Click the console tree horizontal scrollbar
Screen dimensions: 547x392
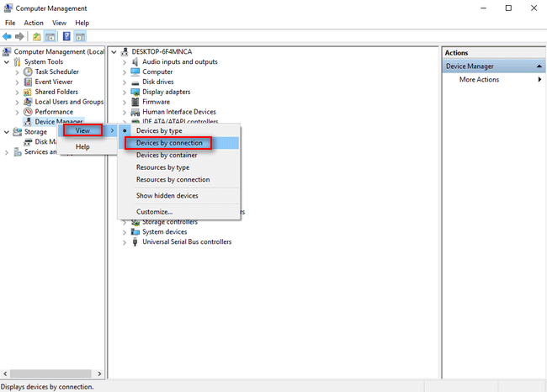(x=50, y=373)
